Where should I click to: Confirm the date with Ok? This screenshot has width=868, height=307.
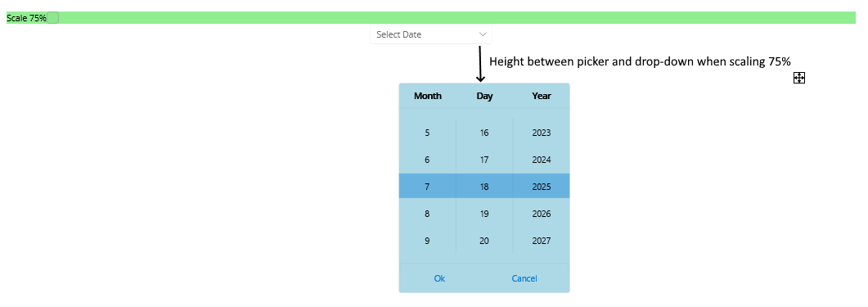(439, 278)
